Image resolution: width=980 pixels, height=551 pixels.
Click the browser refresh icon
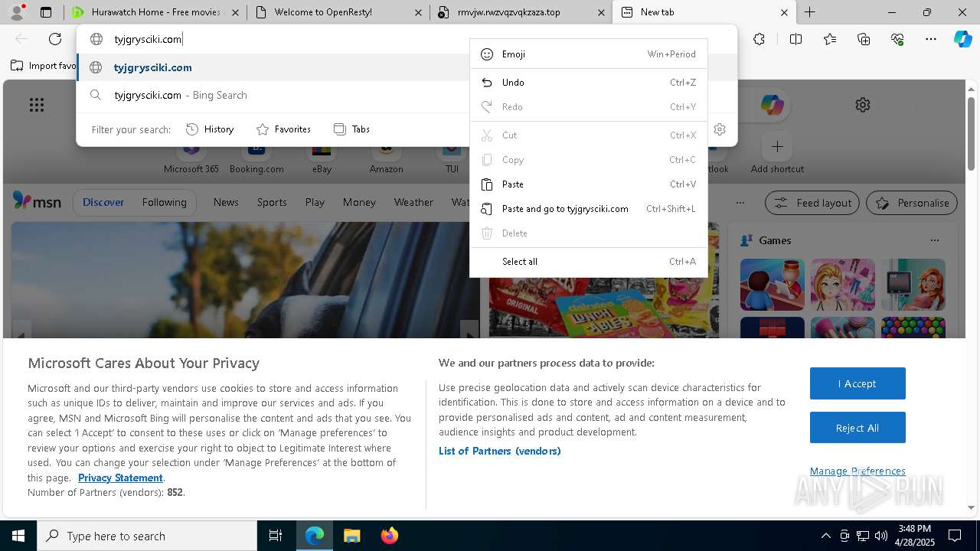click(x=55, y=39)
